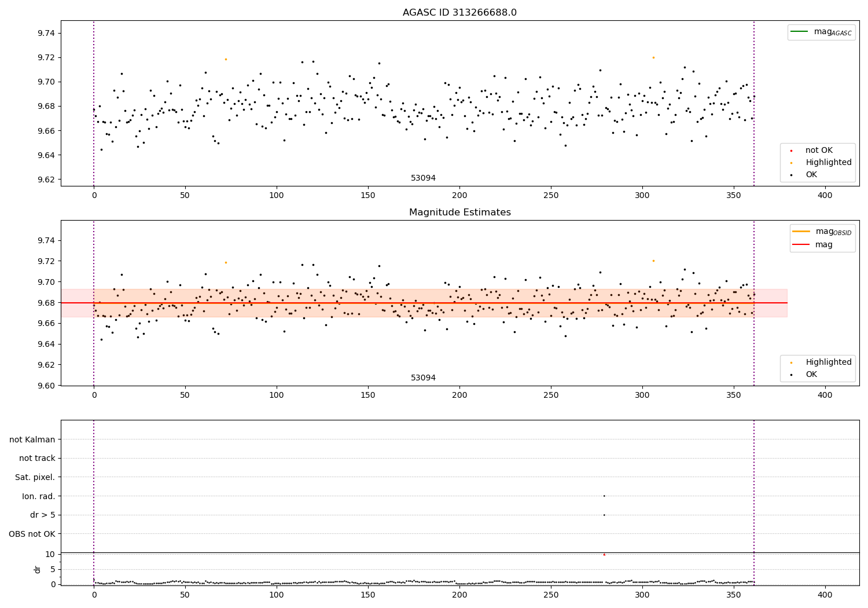Select mag OBSID legend entry in middle plot

822,232
